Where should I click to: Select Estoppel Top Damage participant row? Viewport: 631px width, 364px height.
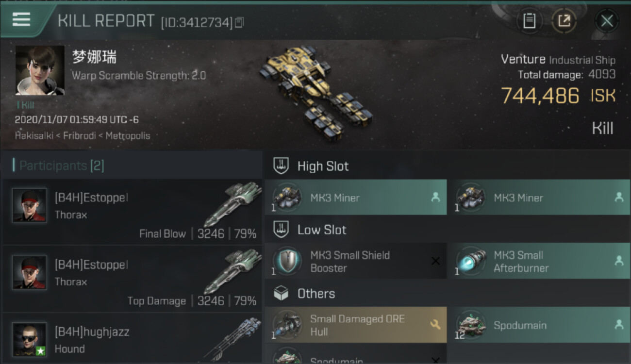pos(133,279)
